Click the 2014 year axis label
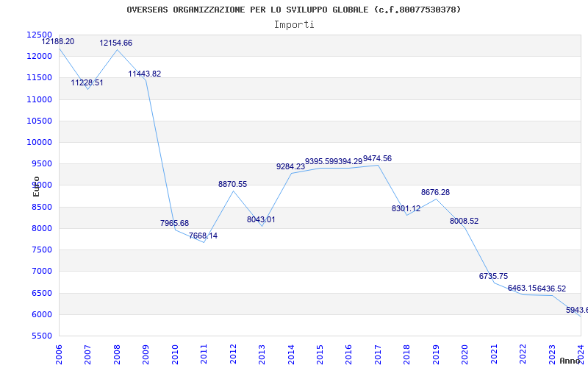Image resolution: width=588 pixels, height=368 pixels. pos(291,354)
